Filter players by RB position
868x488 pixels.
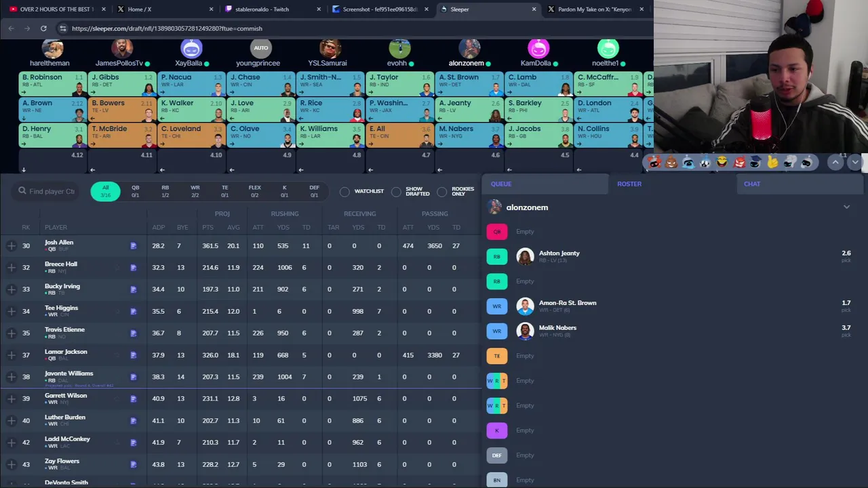pyautogui.click(x=165, y=192)
